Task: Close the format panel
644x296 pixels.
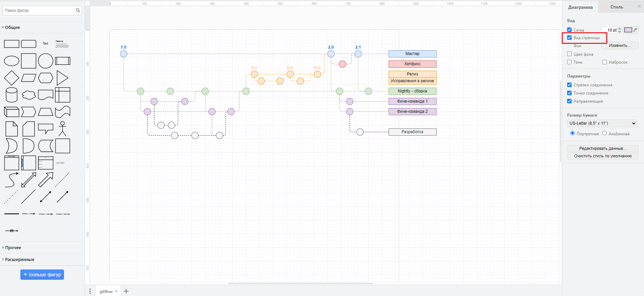Action: [639, 6]
